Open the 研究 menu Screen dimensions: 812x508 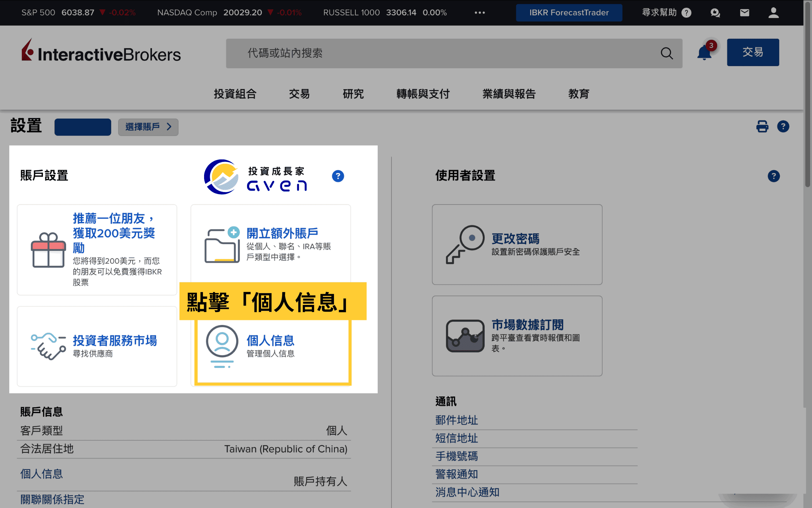pyautogui.click(x=353, y=94)
